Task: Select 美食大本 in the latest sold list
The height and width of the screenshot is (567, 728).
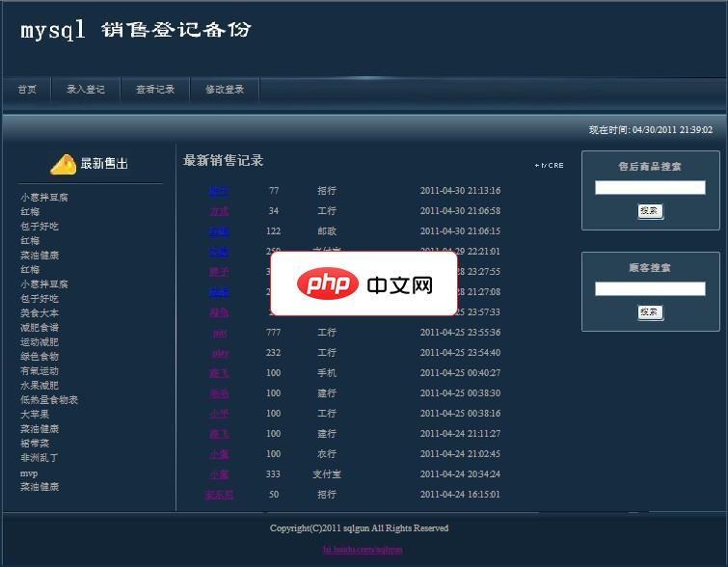Action: click(40, 313)
